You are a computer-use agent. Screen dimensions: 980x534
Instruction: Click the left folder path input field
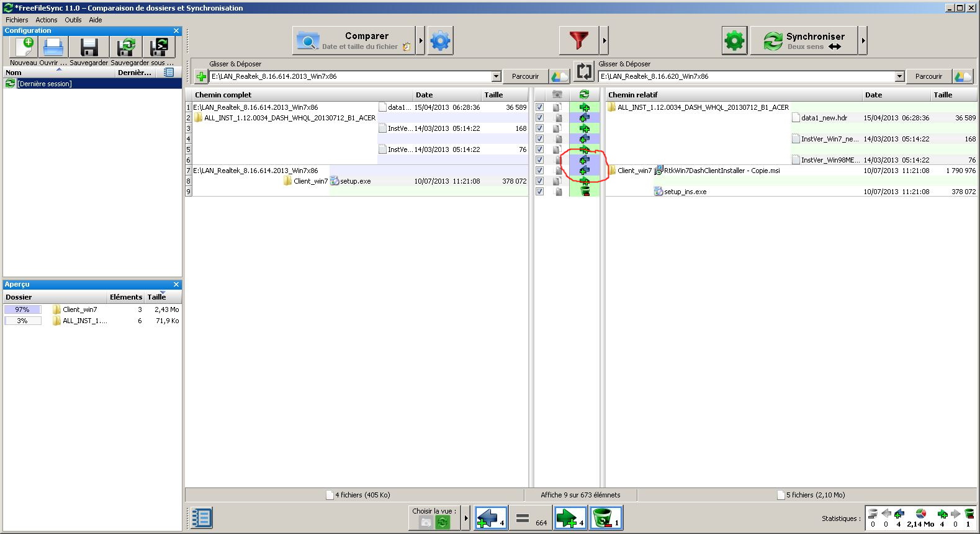point(351,76)
